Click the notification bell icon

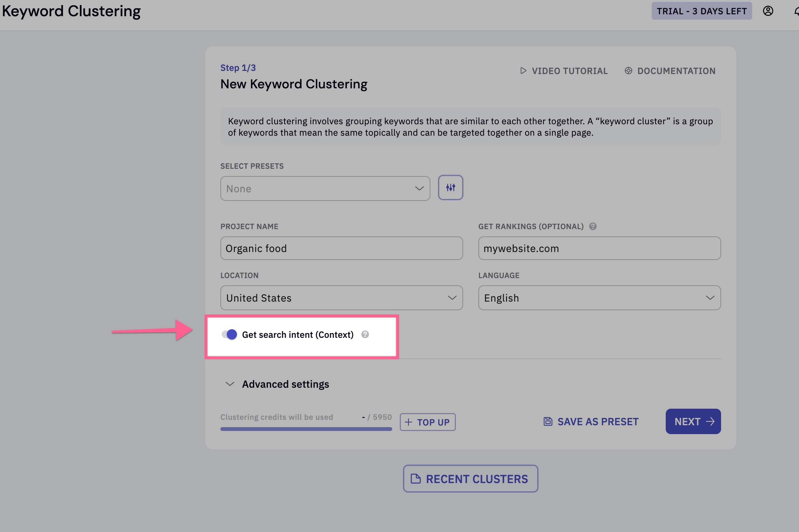[x=796, y=11]
